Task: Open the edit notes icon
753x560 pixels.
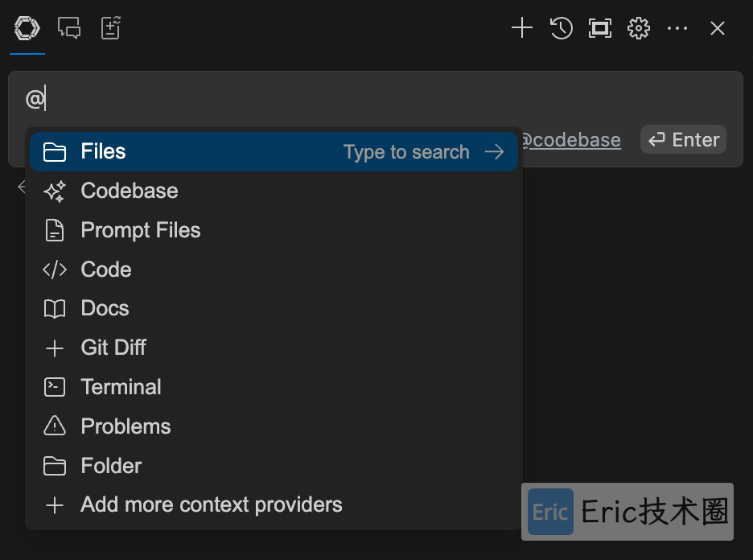Action: click(x=110, y=28)
